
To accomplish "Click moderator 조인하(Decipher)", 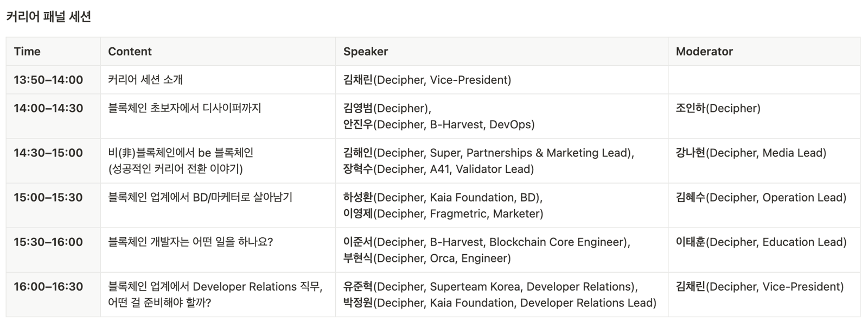I will 718,108.
